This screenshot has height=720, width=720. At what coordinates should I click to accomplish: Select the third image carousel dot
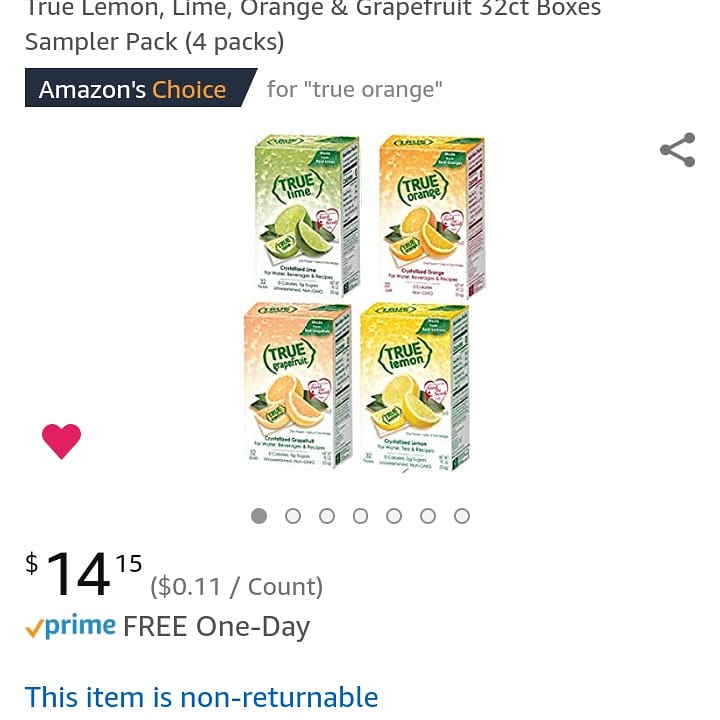tap(326, 516)
